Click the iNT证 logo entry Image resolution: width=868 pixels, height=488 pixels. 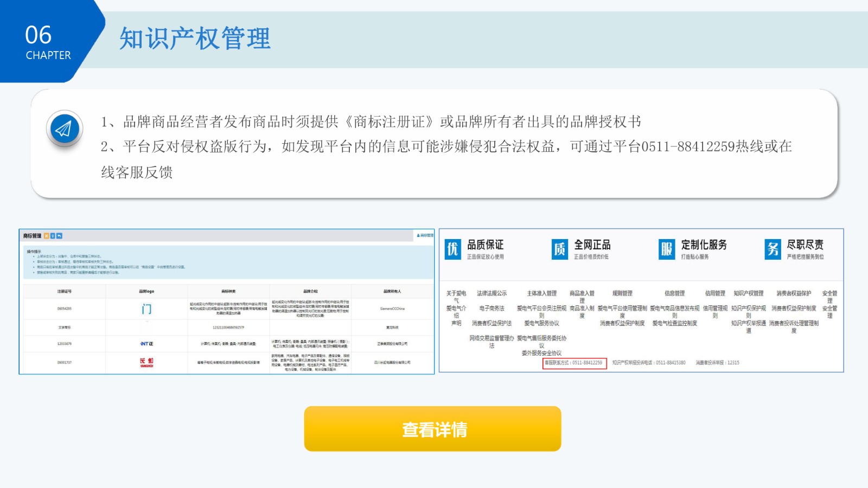pyautogui.click(x=145, y=343)
